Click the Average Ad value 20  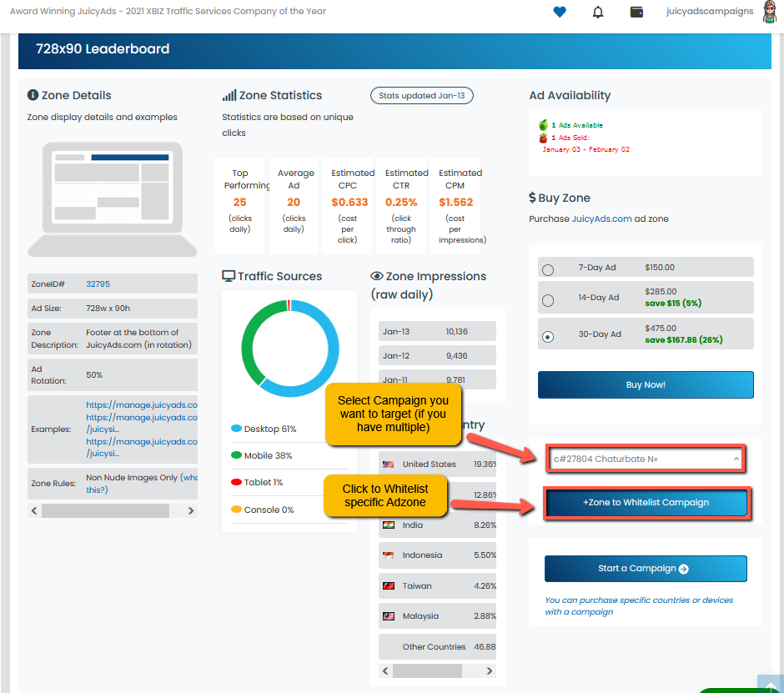pos(294,202)
